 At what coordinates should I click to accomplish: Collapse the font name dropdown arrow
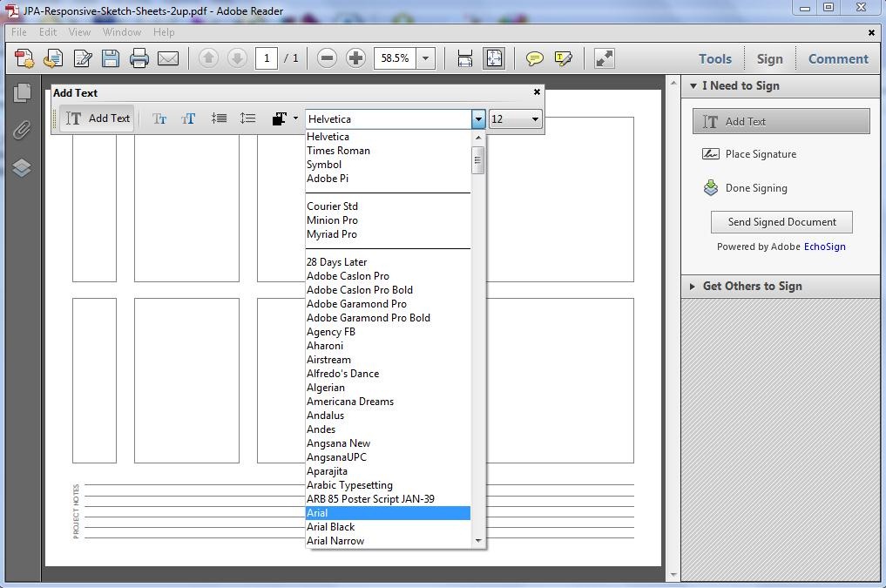(x=478, y=119)
